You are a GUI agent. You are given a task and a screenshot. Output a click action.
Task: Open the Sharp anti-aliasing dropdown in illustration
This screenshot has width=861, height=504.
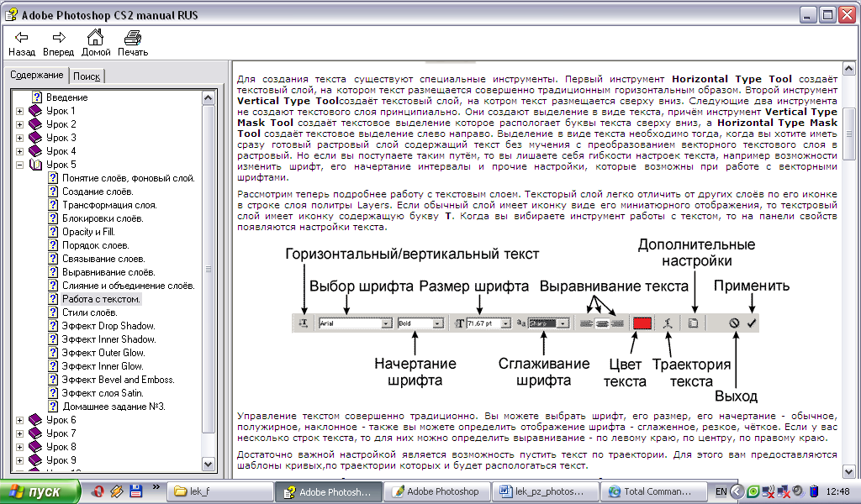[563, 323]
